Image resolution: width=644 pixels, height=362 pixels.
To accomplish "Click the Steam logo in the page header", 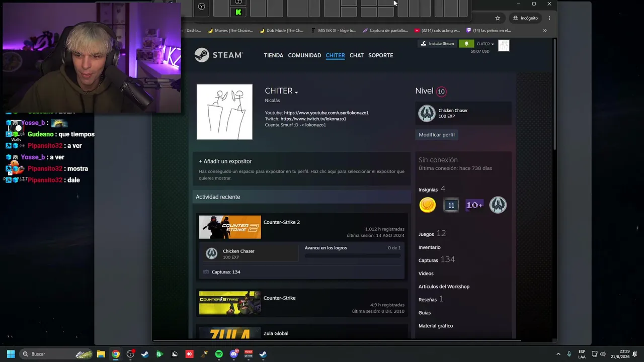I will click(x=219, y=55).
